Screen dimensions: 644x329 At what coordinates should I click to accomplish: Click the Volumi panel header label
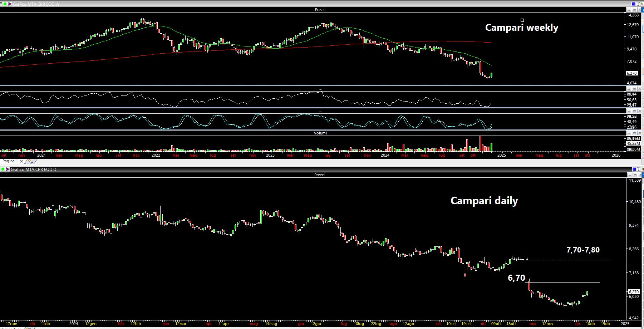[x=320, y=133]
